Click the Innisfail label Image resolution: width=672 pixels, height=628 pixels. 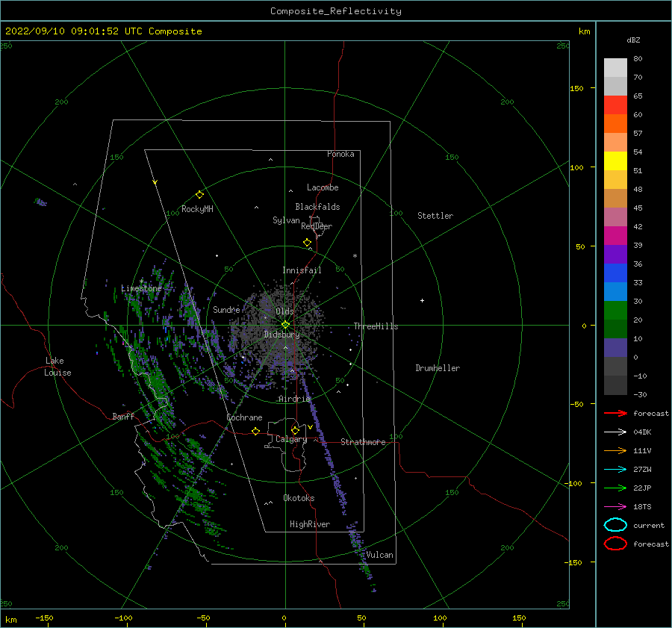302,270
